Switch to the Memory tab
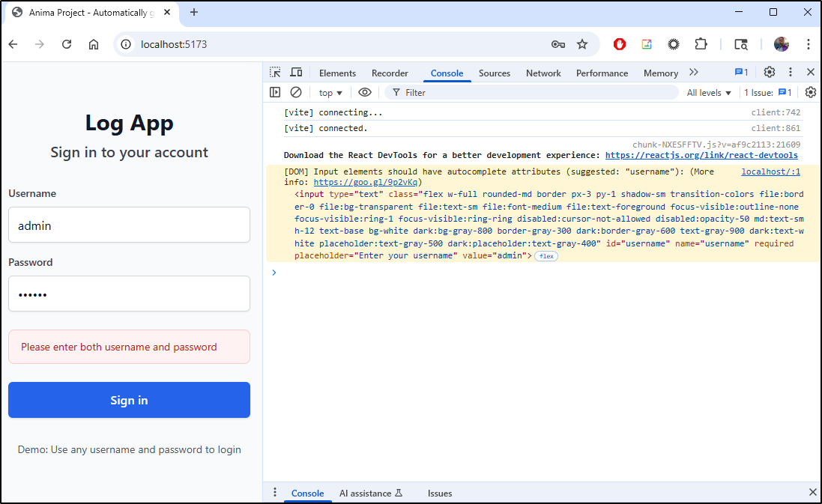This screenshot has height=504, width=822. pos(661,73)
